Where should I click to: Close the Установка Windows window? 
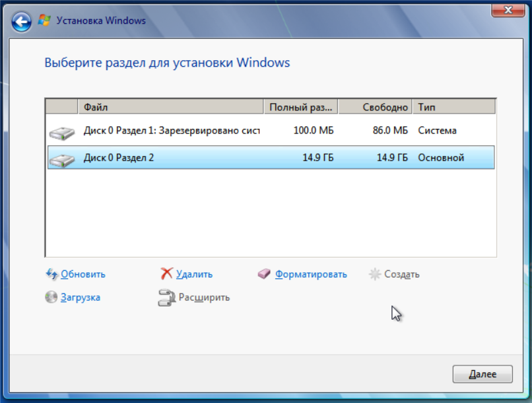[x=508, y=10]
